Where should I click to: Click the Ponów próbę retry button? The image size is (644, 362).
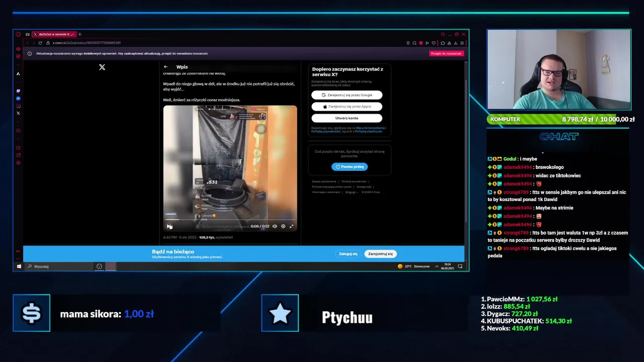pyautogui.click(x=350, y=166)
